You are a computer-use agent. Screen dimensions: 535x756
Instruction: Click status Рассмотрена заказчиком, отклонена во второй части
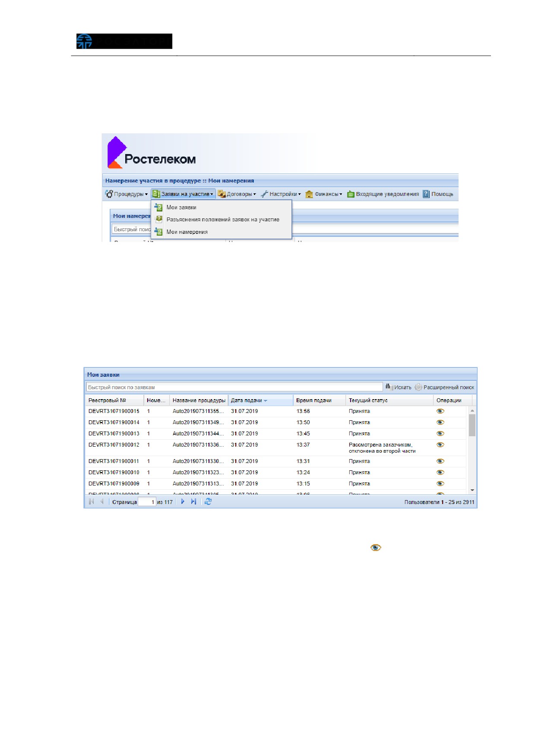382,448
